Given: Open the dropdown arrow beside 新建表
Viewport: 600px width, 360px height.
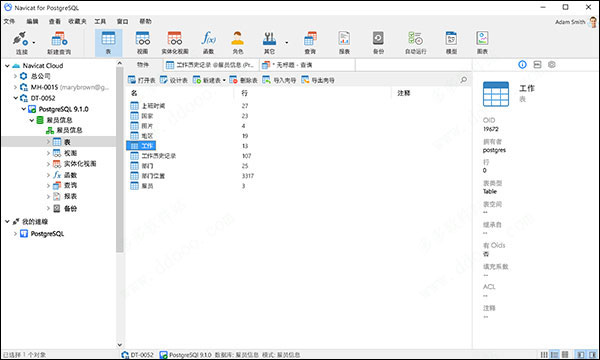Looking at the screenshot, I should click(224, 80).
